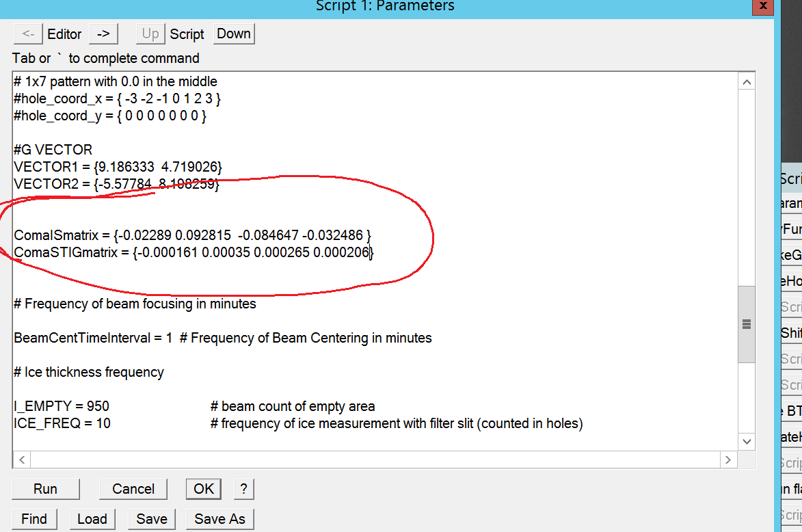Click the BeamCentTimeInterval = 1 line
802x532 pixels.
[93, 338]
